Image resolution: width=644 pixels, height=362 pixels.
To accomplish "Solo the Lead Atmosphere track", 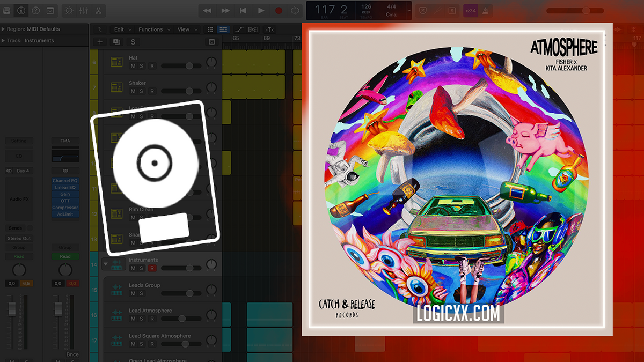I will click(x=142, y=319).
